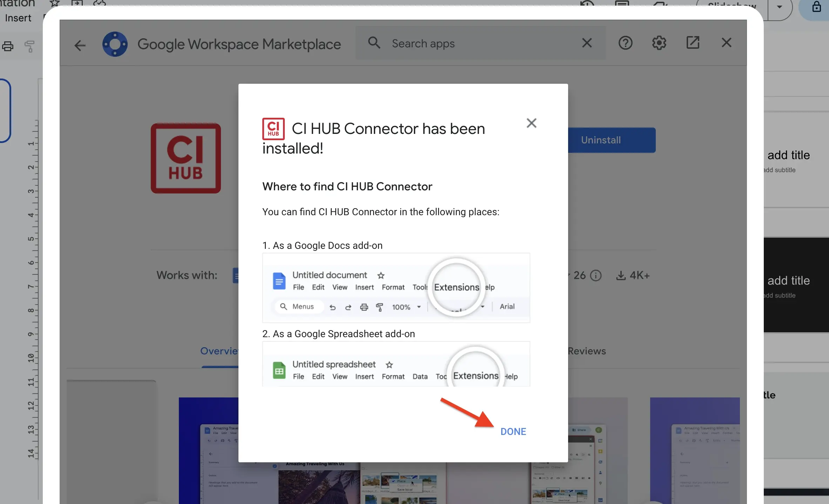Clear the Search apps box
Image resolution: width=829 pixels, height=504 pixels.
(x=587, y=43)
